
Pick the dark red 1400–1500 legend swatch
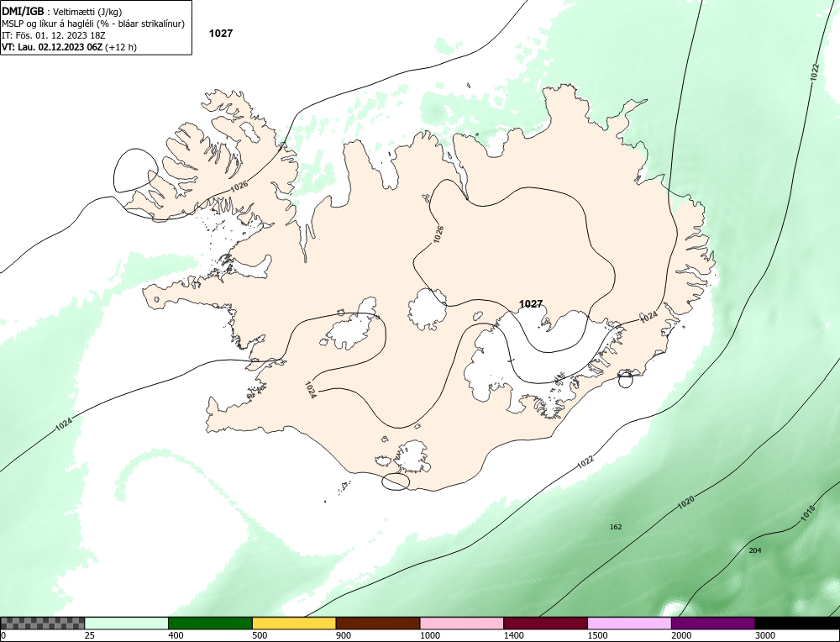(545, 623)
